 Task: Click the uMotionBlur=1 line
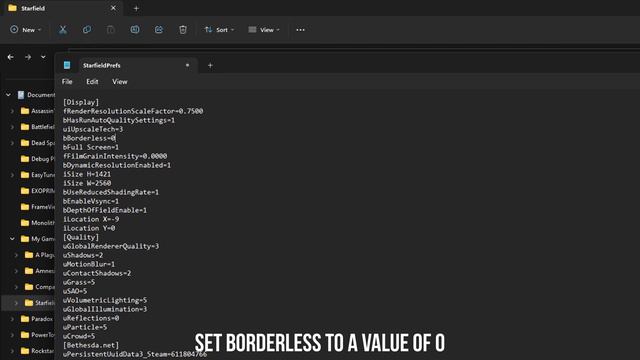pos(89,264)
